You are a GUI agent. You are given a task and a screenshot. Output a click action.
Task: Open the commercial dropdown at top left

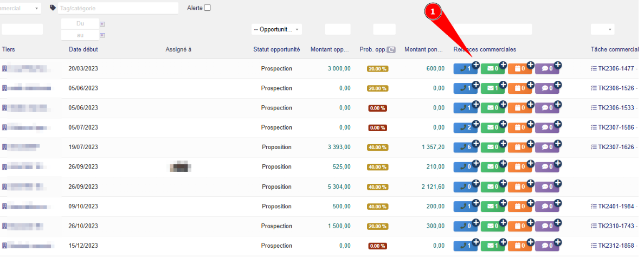pyautogui.click(x=22, y=8)
